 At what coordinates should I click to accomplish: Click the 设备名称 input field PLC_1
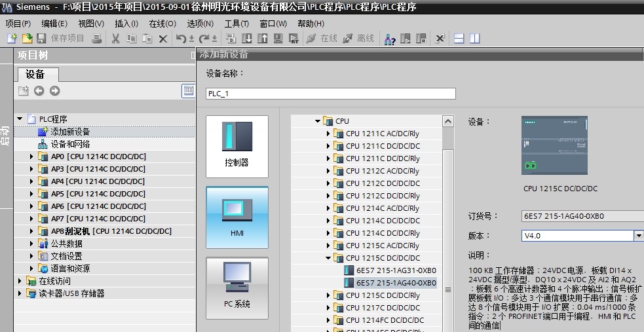[x=331, y=94]
